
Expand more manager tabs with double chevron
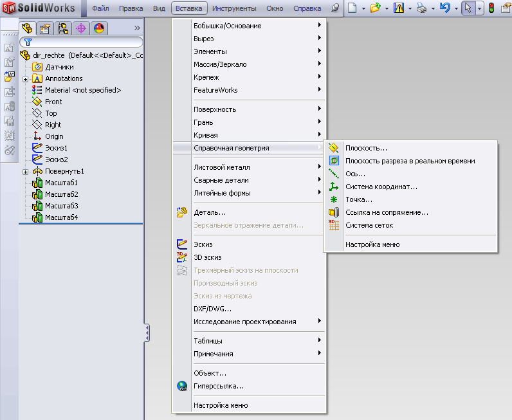tap(137, 28)
